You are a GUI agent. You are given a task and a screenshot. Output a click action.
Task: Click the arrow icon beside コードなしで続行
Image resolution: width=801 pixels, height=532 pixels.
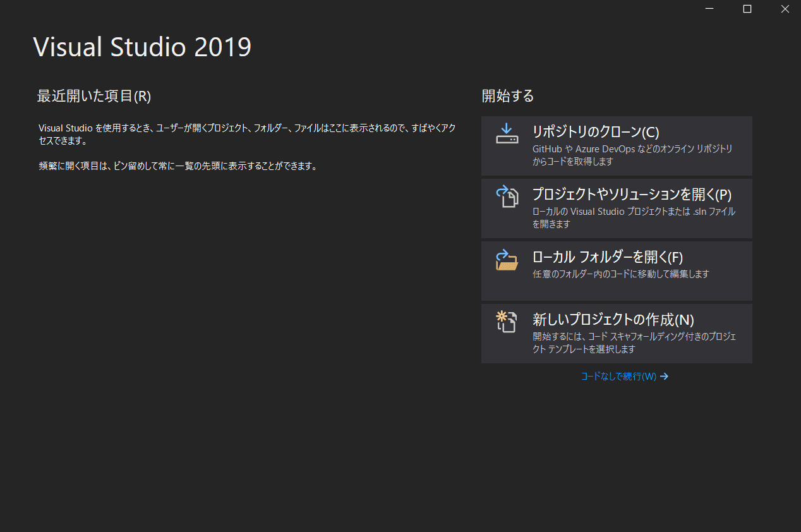click(664, 377)
